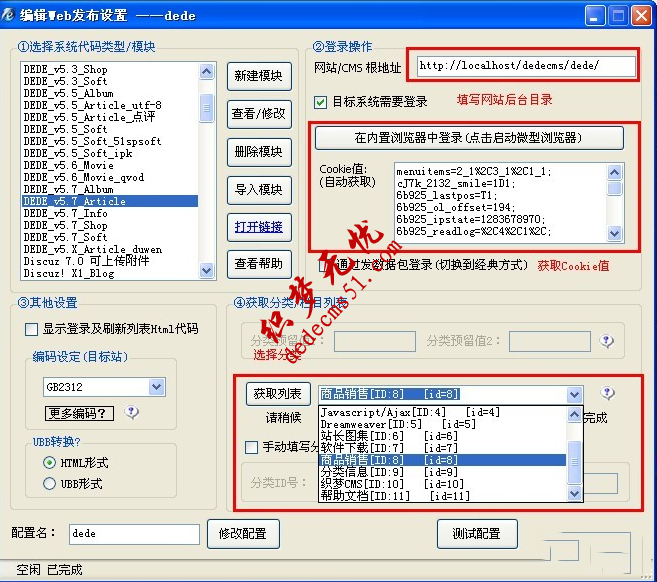Select UBB形式 radio button
This screenshot has height=582, width=657.
coord(49,484)
